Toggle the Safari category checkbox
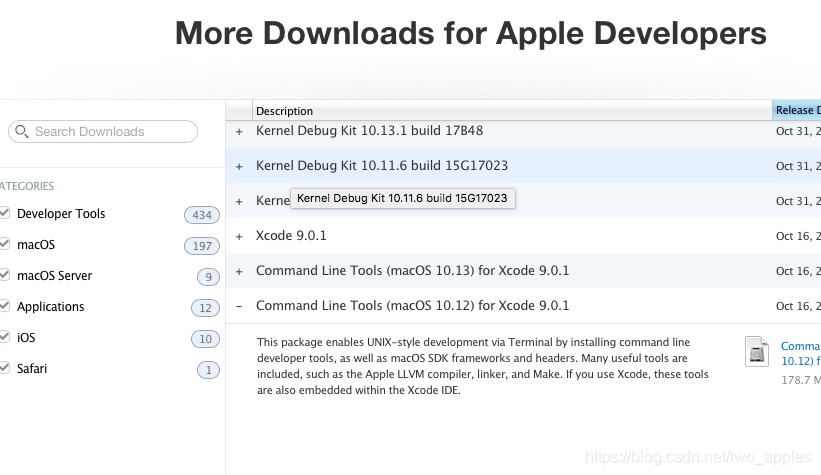The width and height of the screenshot is (821, 475). (5, 368)
